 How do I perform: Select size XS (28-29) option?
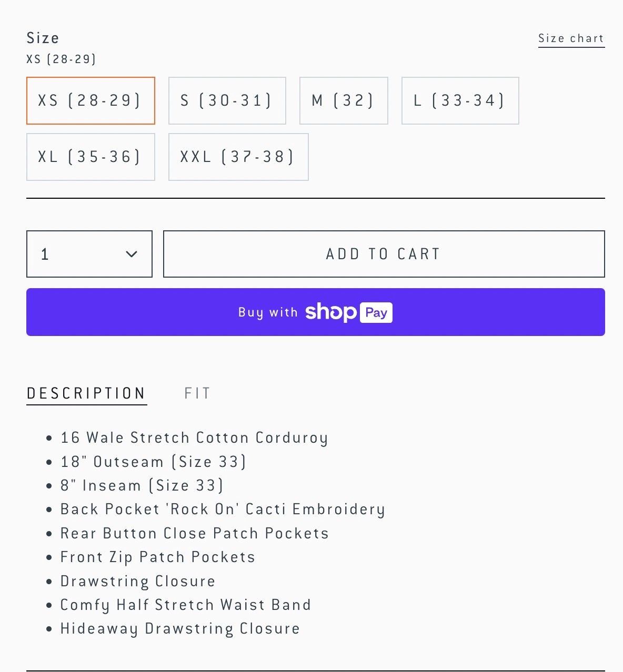[91, 100]
